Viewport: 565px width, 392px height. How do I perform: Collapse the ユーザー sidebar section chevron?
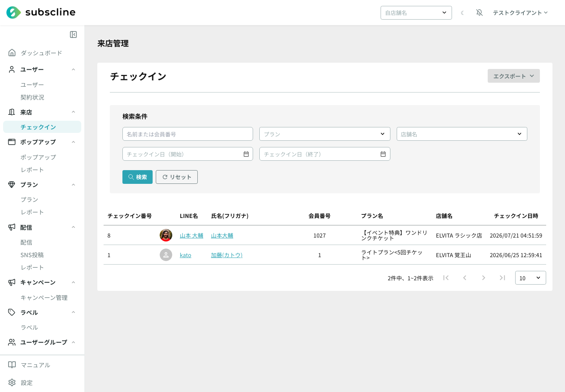pyautogui.click(x=73, y=69)
